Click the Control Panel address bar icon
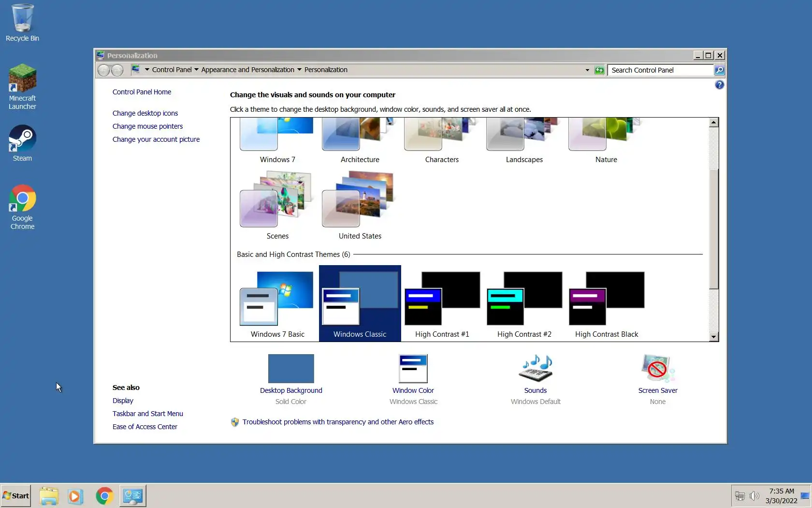This screenshot has width=812, height=508. (x=135, y=70)
